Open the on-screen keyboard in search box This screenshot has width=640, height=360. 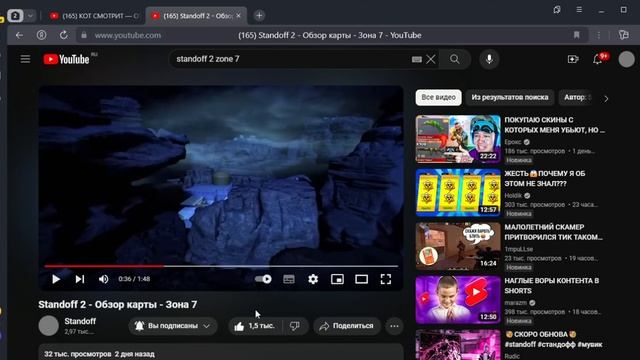[x=416, y=60]
